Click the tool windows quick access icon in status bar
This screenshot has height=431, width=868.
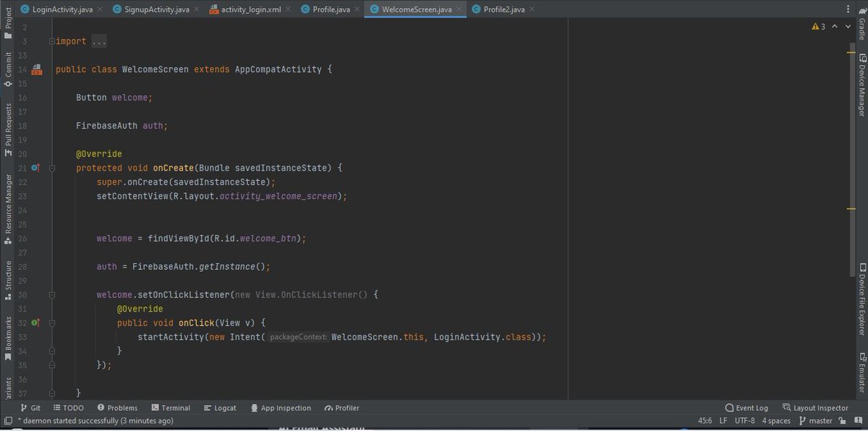click(x=7, y=420)
